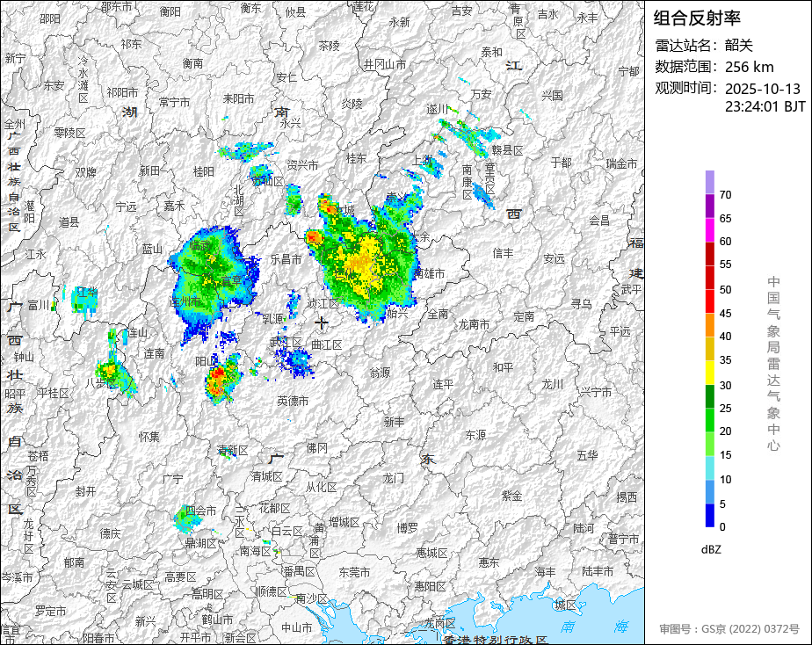Viewport: 812px width, 645px height.
Task: Click the 德庆 map label
Action: pos(110,533)
